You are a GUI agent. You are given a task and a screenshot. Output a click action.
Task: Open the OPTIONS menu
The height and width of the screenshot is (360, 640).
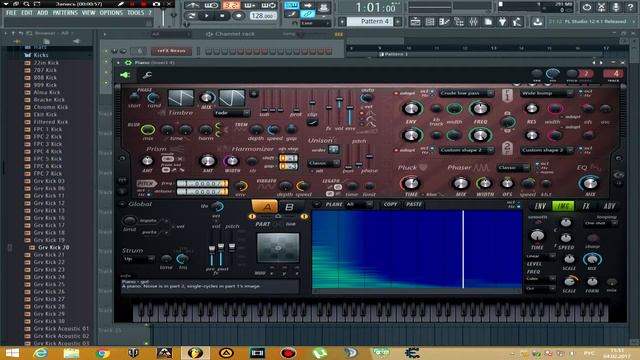click(111, 13)
